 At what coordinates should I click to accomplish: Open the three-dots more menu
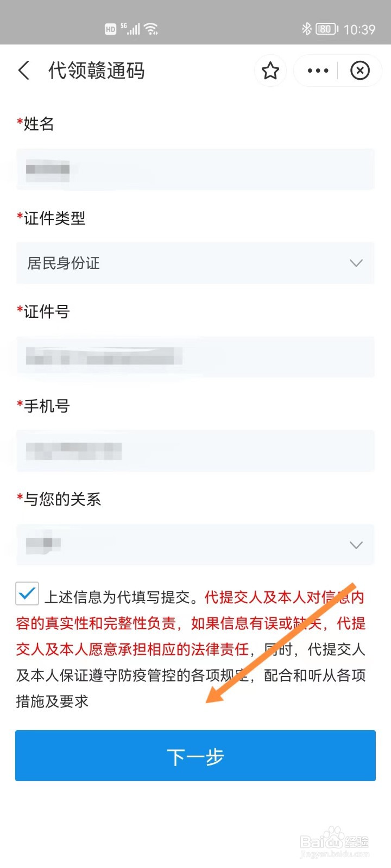(318, 71)
